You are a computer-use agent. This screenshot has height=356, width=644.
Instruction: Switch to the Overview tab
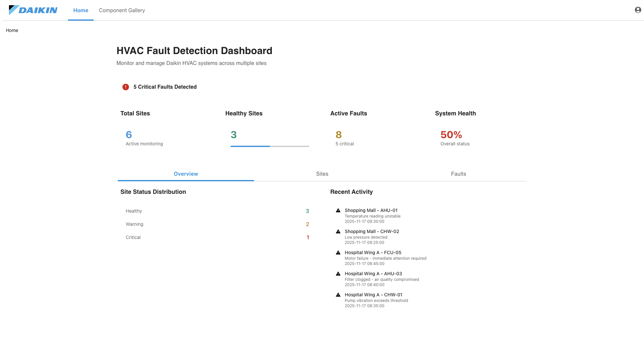coord(186,174)
